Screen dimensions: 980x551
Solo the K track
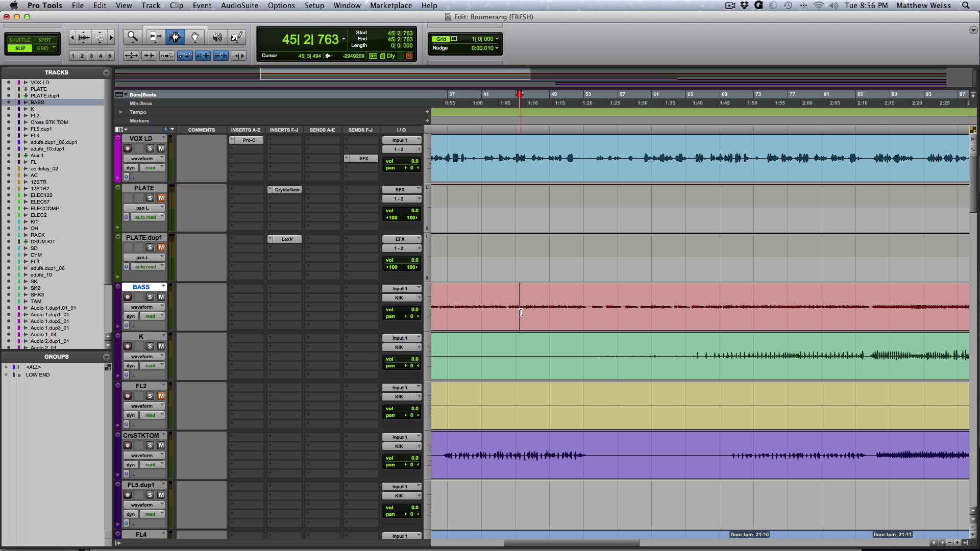[150, 346]
